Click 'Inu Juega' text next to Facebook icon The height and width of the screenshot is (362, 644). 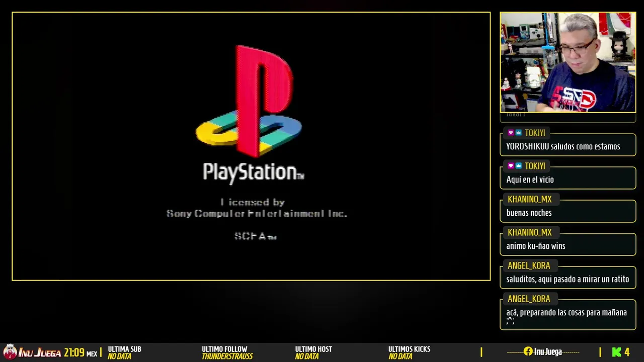(x=548, y=351)
